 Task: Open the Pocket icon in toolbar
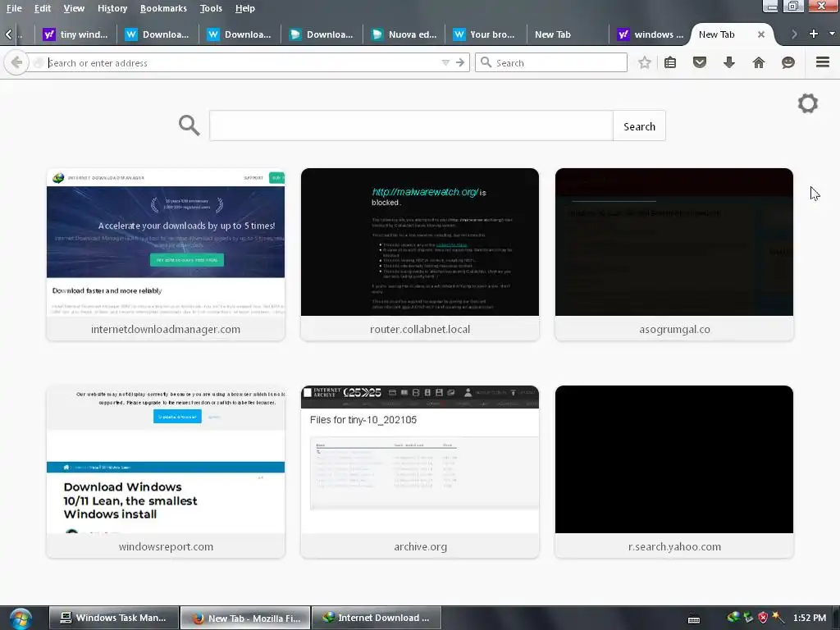click(x=700, y=62)
